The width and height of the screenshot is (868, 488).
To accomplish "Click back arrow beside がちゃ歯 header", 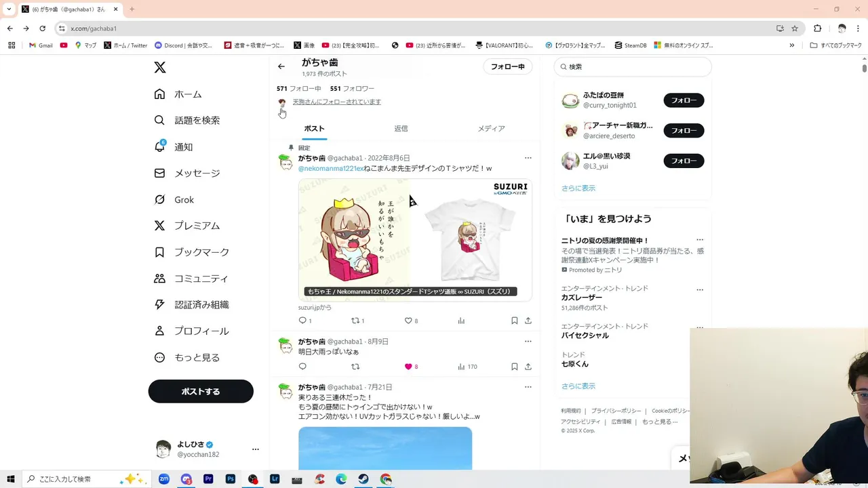I will [x=281, y=66].
